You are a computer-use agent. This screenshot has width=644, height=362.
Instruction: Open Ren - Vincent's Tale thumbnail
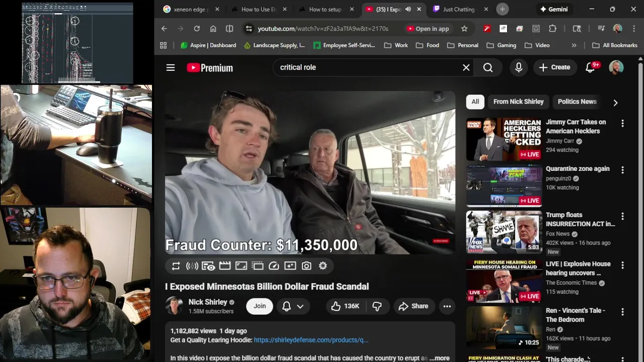504,328
